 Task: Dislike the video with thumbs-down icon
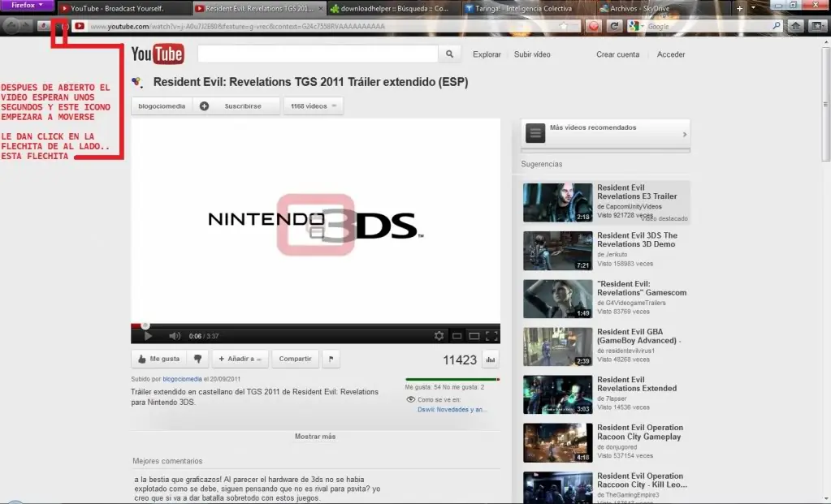197,359
